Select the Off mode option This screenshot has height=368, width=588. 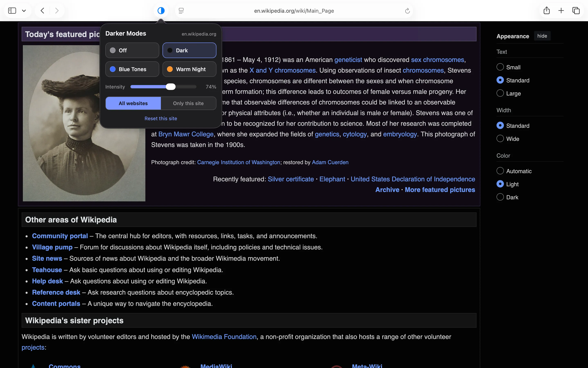(x=132, y=50)
